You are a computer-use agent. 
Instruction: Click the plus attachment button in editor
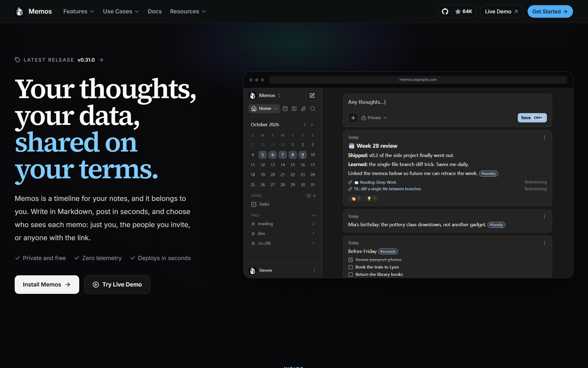coord(353,118)
